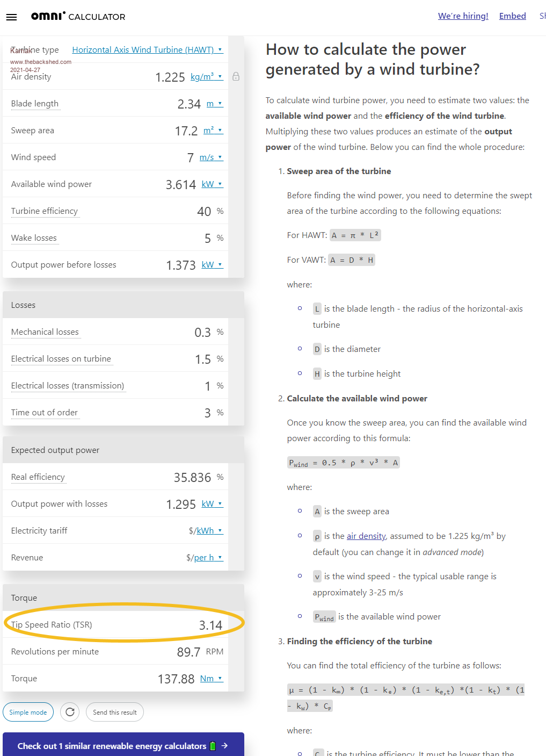
Task: Follow the air density hyperlink
Action: pos(366,536)
